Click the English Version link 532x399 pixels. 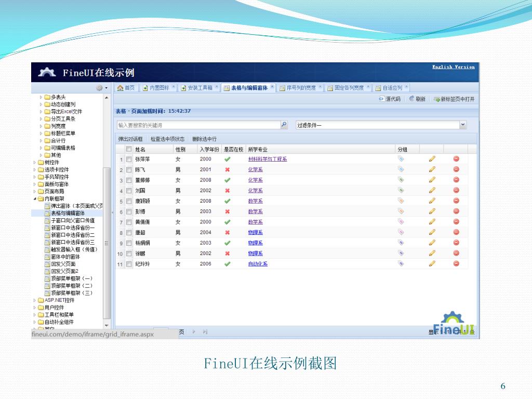pos(453,67)
